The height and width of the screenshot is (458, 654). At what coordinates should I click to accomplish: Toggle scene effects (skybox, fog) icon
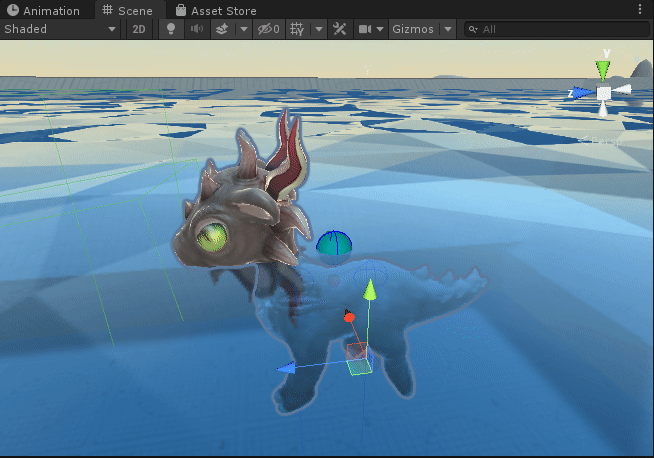pos(222,29)
